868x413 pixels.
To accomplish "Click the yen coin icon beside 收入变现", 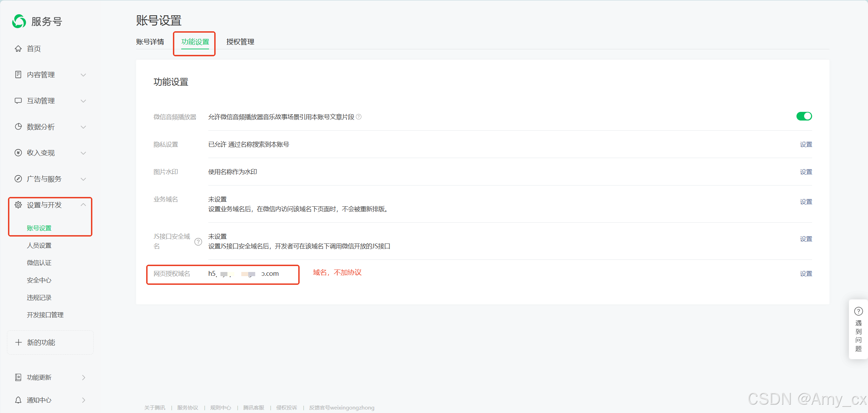I will (18, 153).
